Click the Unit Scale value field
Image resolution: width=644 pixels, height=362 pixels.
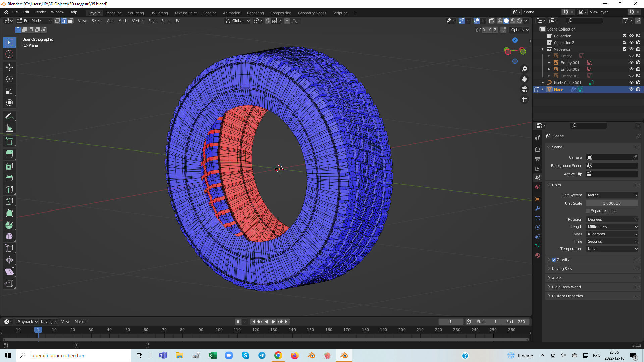[x=611, y=203]
